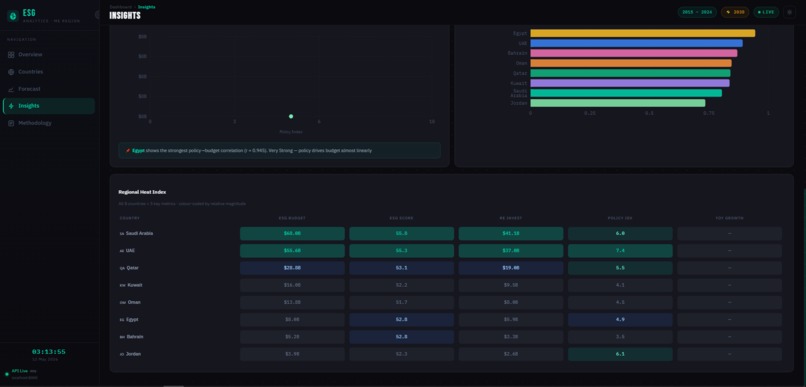806x387 pixels.
Task: Click the blue UAE bar
Action: click(636, 43)
